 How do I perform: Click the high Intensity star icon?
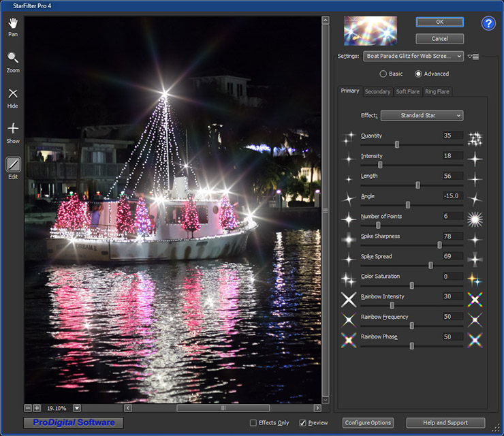(475, 159)
